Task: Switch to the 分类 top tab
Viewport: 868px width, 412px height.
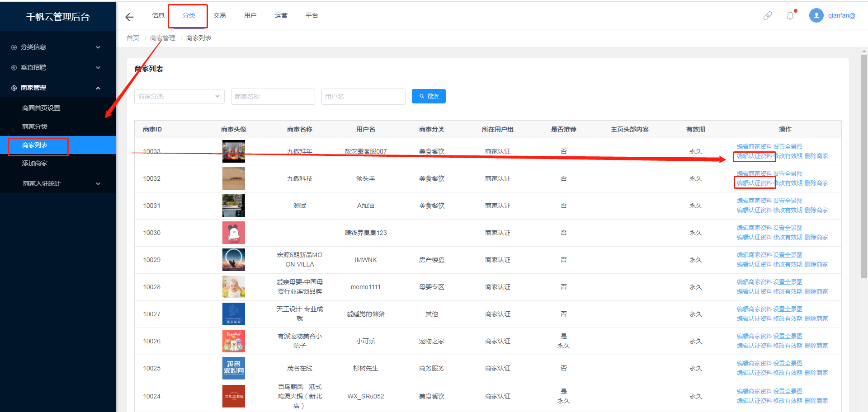Action: (x=189, y=15)
